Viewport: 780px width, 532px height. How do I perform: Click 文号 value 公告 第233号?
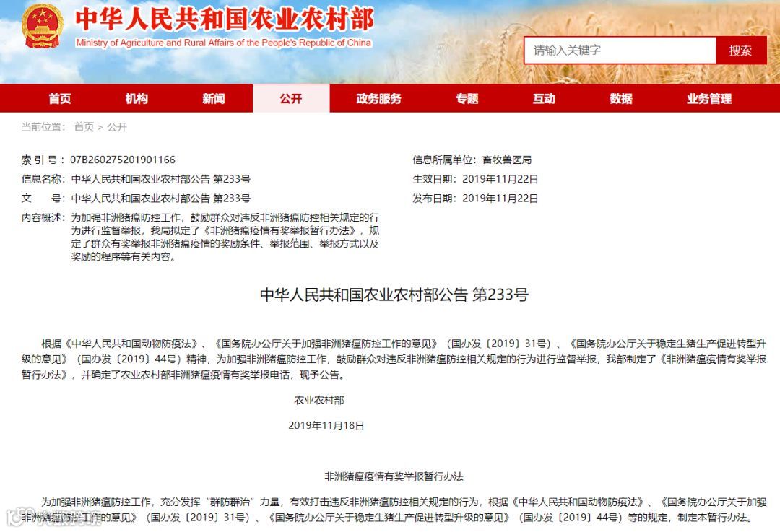click(x=160, y=199)
